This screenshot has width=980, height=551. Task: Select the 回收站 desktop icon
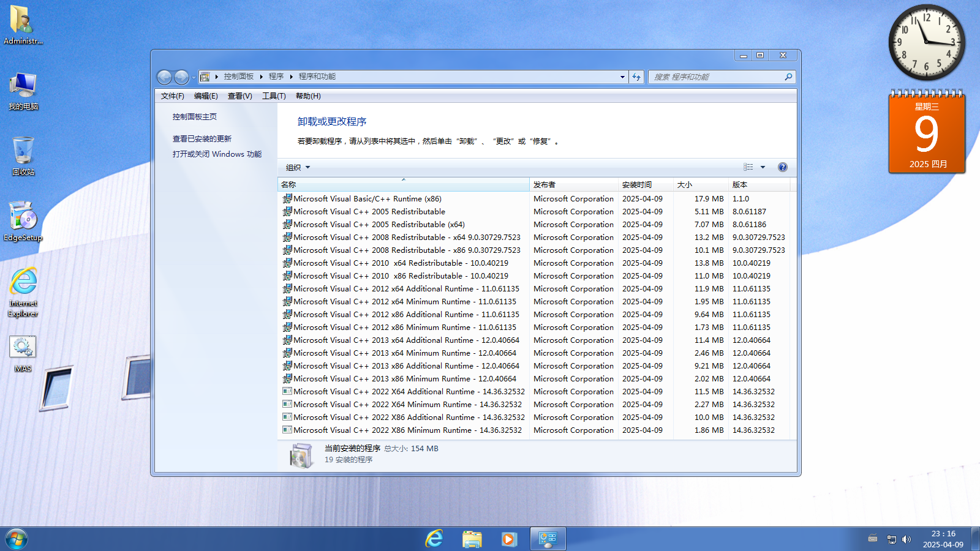tap(23, 156)
